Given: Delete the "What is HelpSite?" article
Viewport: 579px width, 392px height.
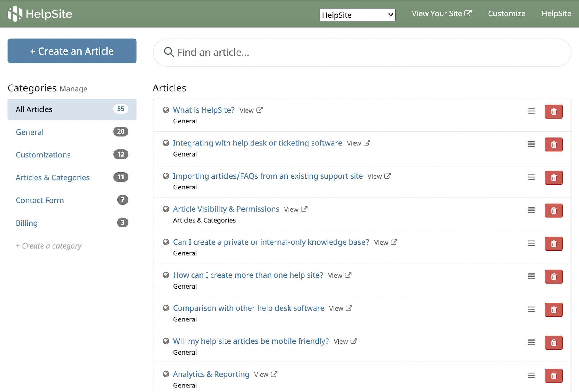Looking at the screenshot, I should click(x=554, y=111).
